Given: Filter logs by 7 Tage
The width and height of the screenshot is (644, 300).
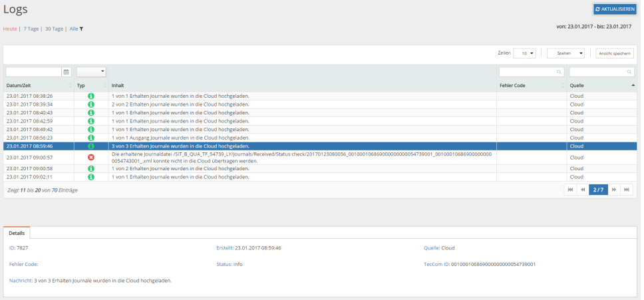Looking at the screenshot, I should coord(31,29).
